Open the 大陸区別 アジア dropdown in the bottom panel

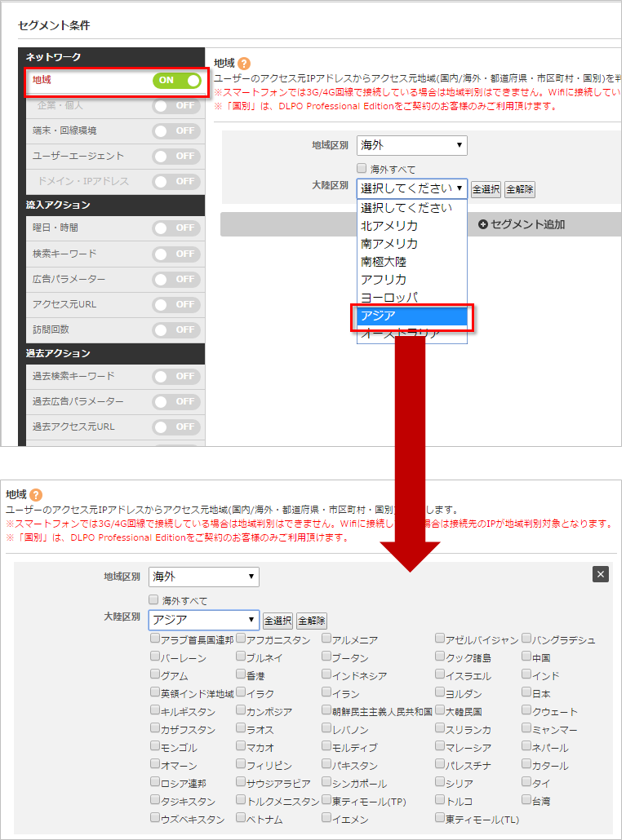coord(204,621)
